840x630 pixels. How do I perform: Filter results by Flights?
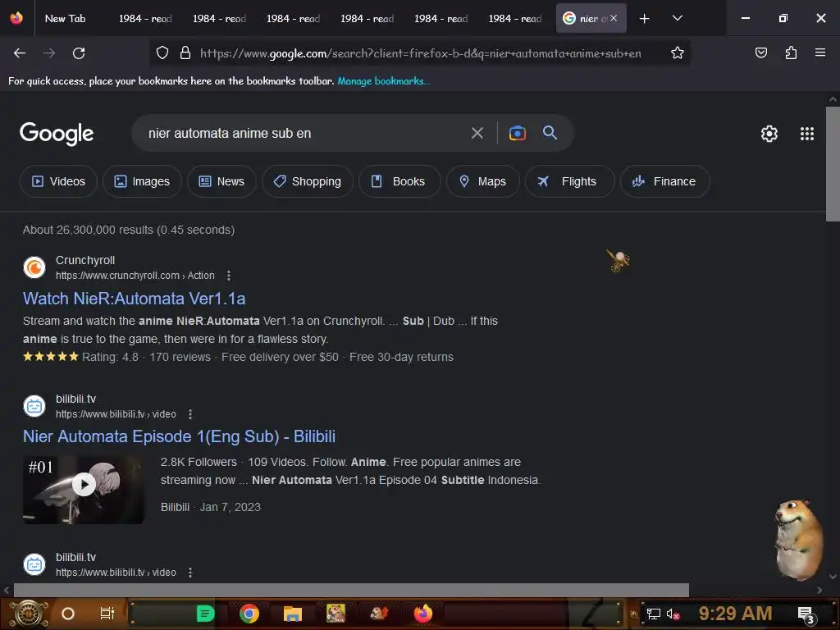569,181
